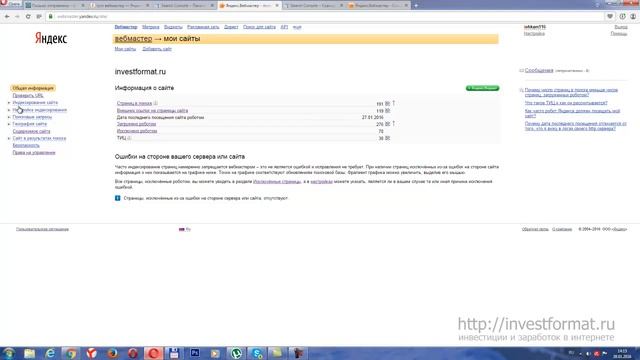This screenshot has height=360, width=640.
Task: Click the help icon beside ТИЦ label
Action: (x=129, y=138)
